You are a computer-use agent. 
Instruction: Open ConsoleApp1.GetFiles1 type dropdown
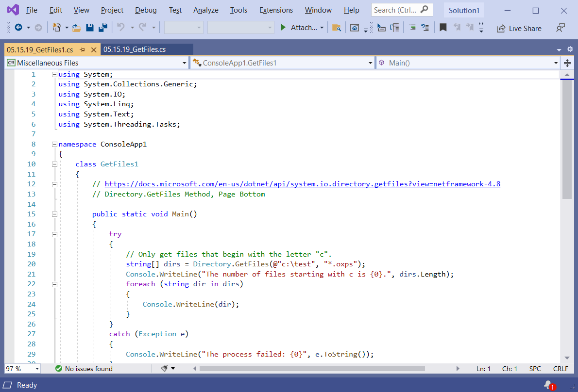[x=282, y=63]
